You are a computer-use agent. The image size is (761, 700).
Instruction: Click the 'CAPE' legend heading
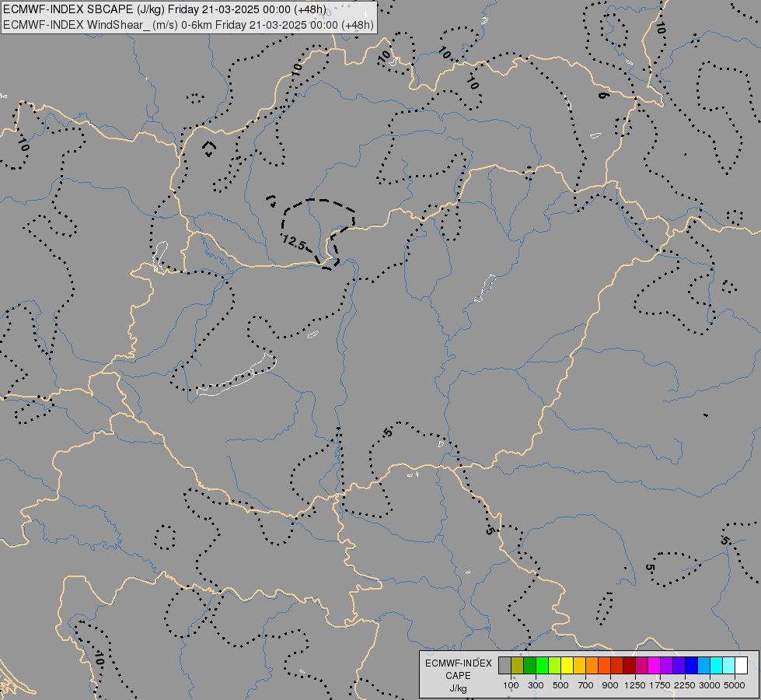pos(458,676)
